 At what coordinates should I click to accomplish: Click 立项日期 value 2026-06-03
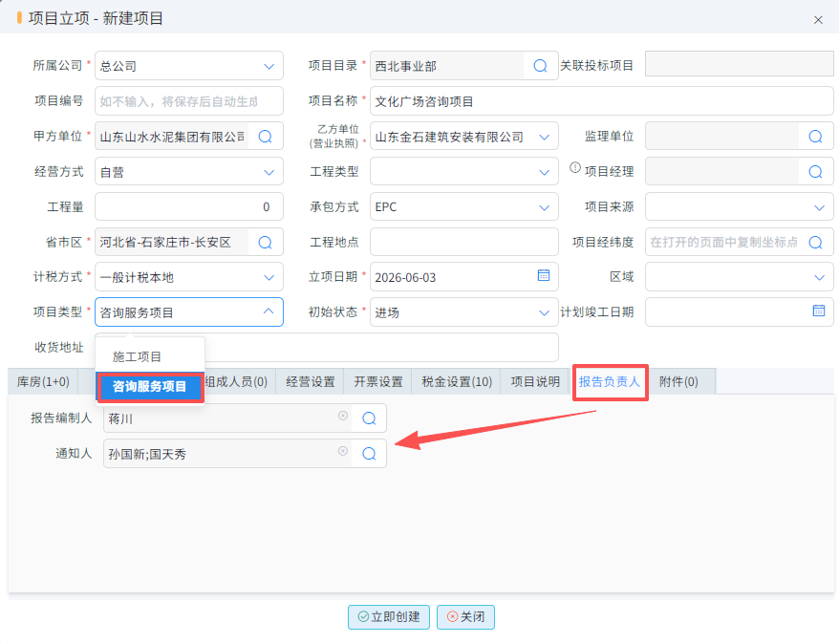pos(405,278)
